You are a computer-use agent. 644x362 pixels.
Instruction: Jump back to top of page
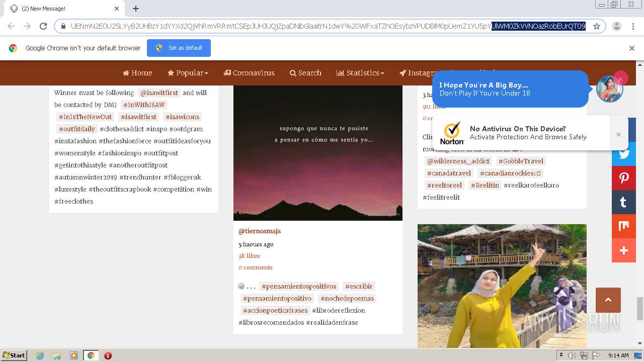pos(608,300)
